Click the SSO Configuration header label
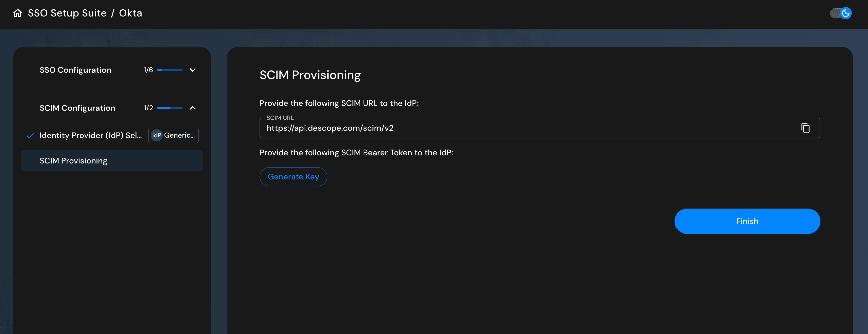The width and height of the screenshot is (868, 334). pyautogui.click(x=75, y=70)
